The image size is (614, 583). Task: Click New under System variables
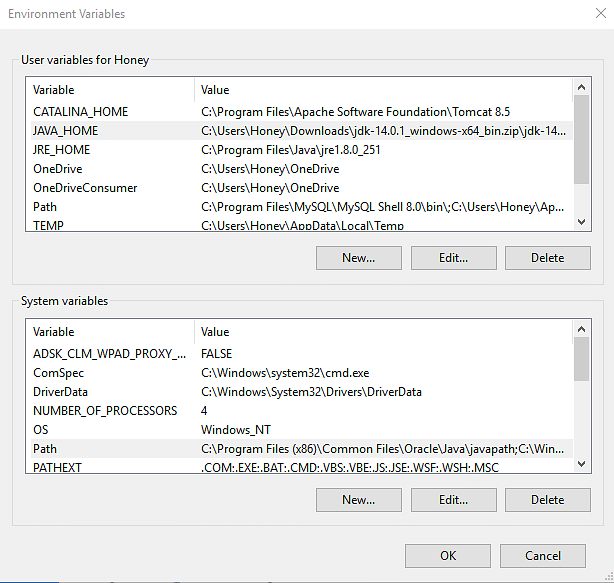tap(359, 500)
